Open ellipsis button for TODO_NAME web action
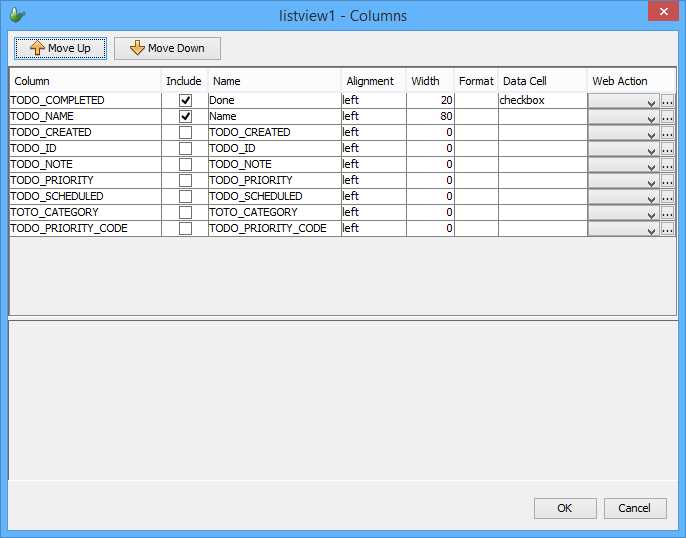Image resolution: width=686 pixels, height=538 pixels. point(667,117)
